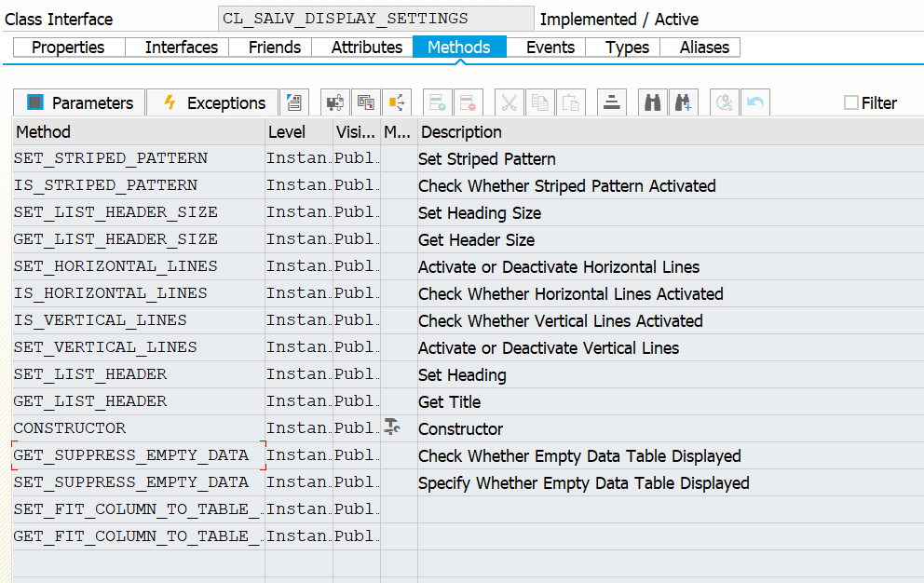
Task: Click the 'Get Header Size' description
Action: coord(476,240)
